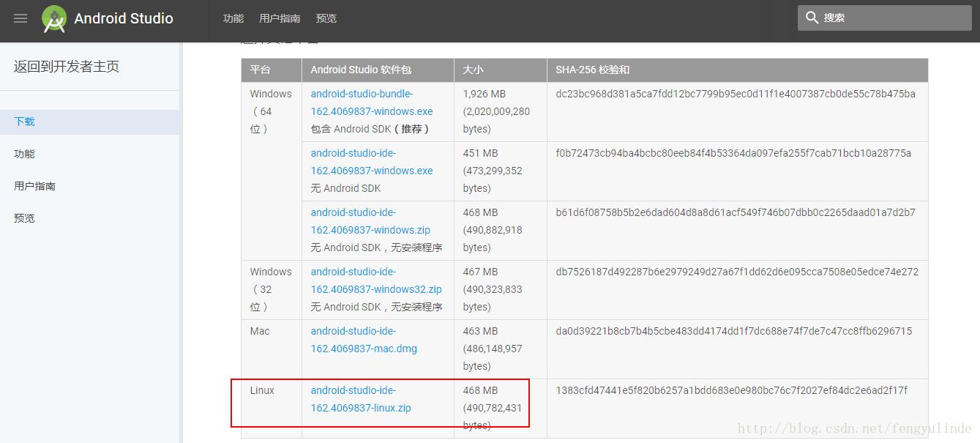
Task: Click the 搜索 search input field
Action: pyautogui.click(x=884, y=18)
